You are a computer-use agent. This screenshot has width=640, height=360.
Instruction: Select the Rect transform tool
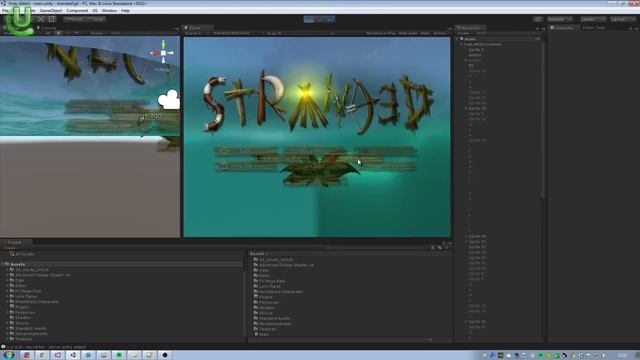[x=51, y=19]
